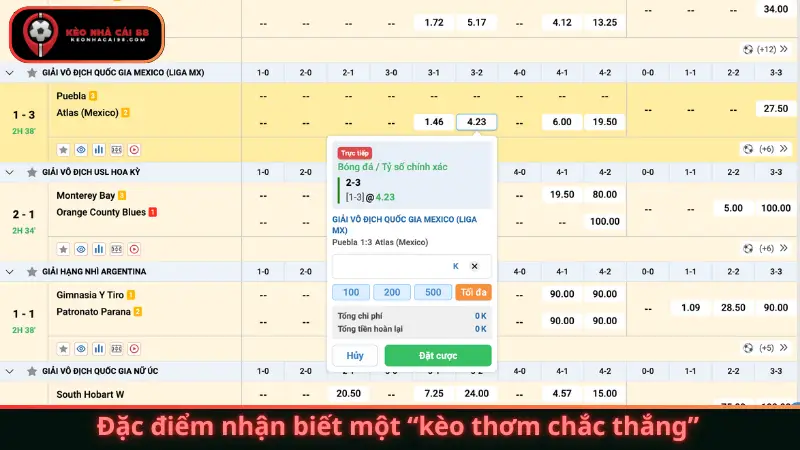Star the Liga MX league header
The height and width of the screenshot is (450, 800).
click(x=32, y=73)
